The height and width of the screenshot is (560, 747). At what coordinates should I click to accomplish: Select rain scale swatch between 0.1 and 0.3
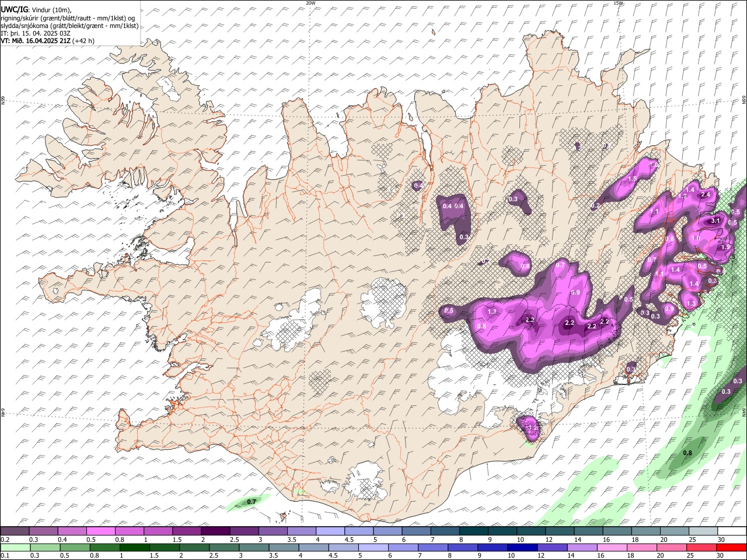coord(15,547)
